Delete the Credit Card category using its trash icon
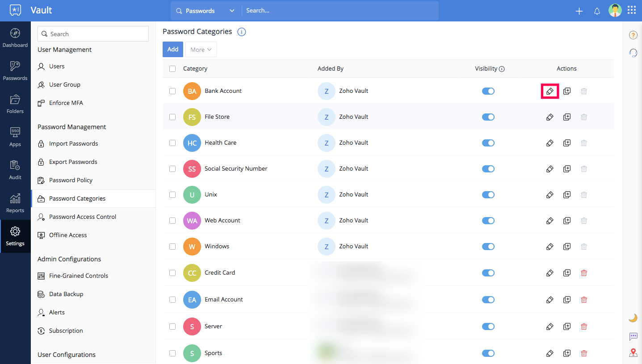 coord(584,273)
